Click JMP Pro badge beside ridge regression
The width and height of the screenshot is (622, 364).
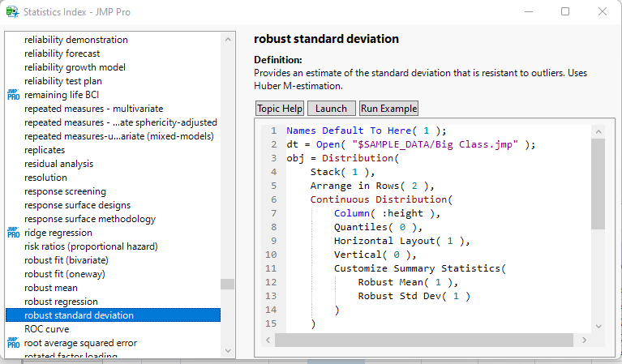click(x=13, y=233)
